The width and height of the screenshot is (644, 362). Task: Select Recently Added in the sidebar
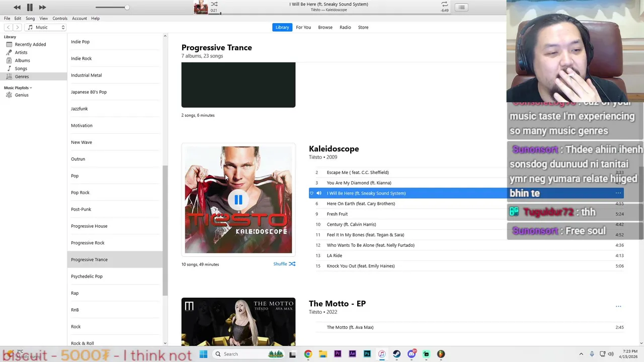click(30, 44)
